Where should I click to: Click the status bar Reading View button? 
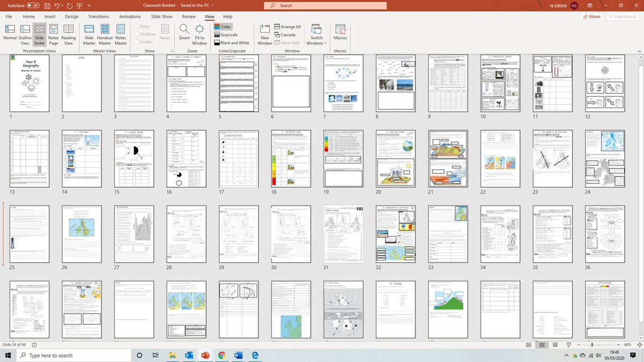[x=554, y=344]
